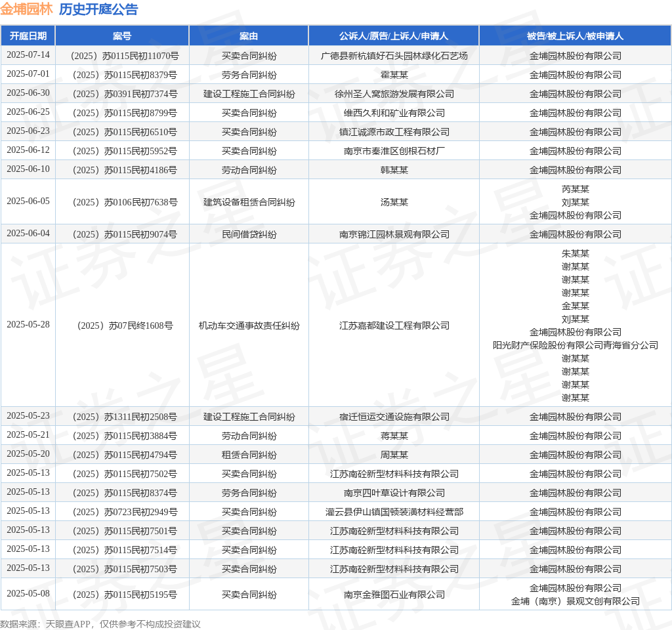672x630 pixels.
Task: Click case number 苏0115民初4186号
Action: point(125,170)
